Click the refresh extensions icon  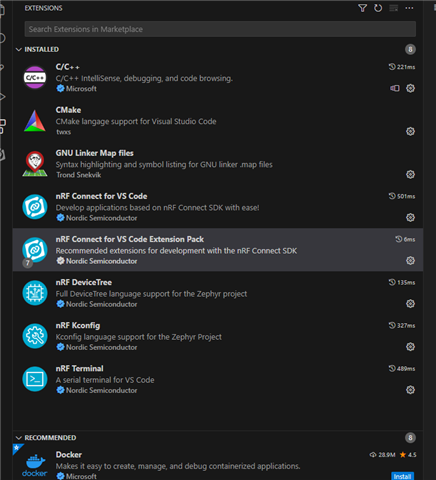tap(378, 8)
